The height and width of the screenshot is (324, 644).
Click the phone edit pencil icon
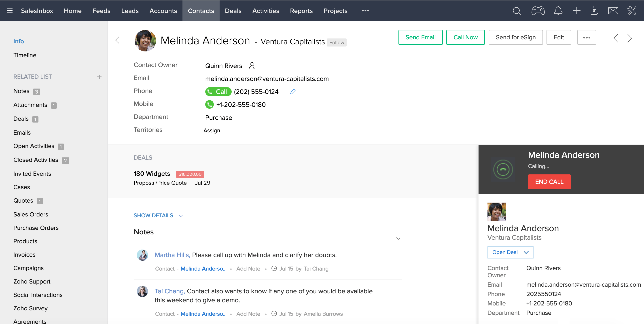pos(293,92)
